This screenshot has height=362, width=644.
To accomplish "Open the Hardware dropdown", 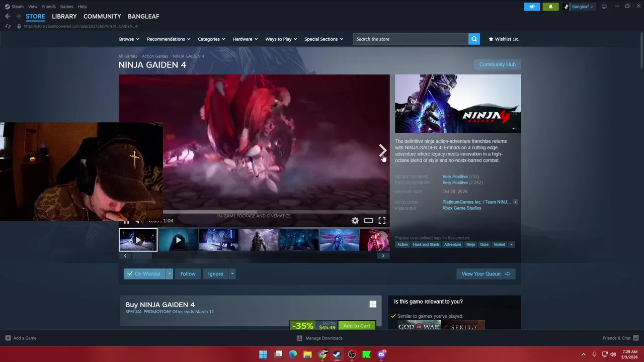I will (245, 39).
